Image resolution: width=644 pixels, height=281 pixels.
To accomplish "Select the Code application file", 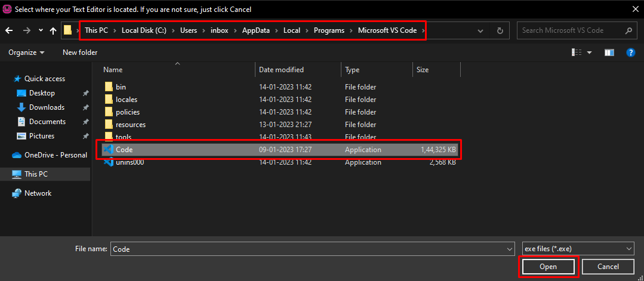I will pyautogui.click(x=279, y=150).
